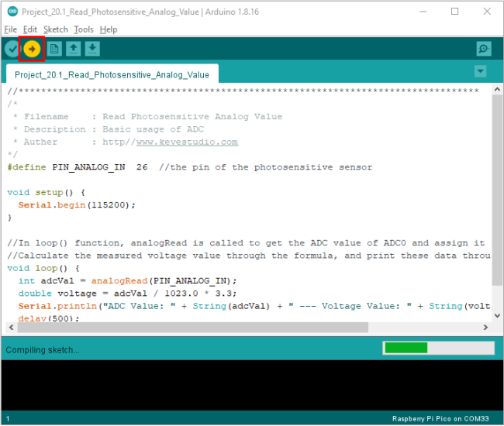Click '//the pin of the photosensitive sensor' comment
Viewport: 504px width, 426px height.
point(265,167)
